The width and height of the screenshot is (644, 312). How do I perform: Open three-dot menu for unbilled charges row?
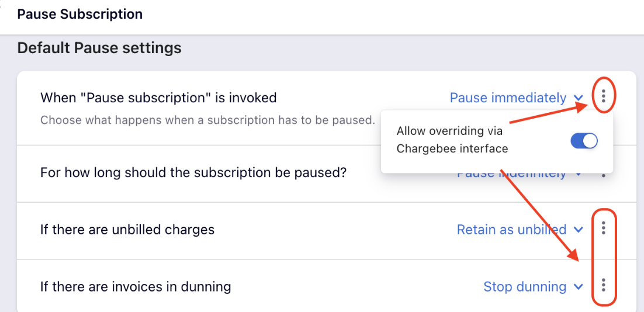[603, 227]
